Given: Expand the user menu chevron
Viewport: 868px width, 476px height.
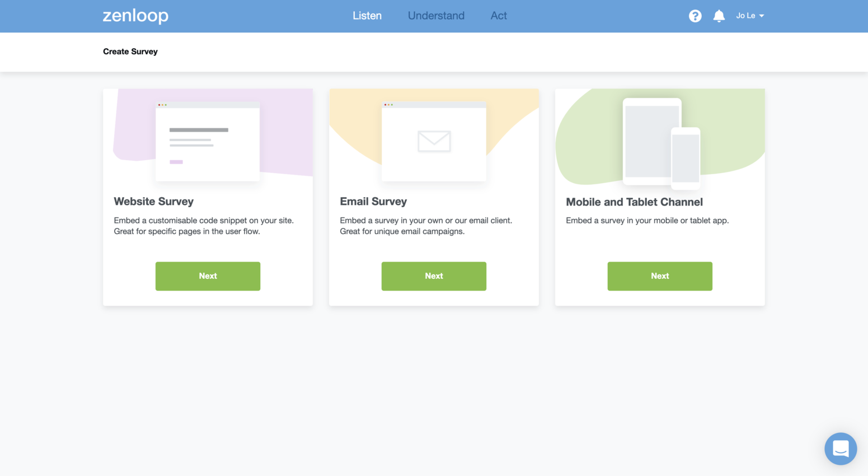Looking at the screenshot, I should pos(762,16).
